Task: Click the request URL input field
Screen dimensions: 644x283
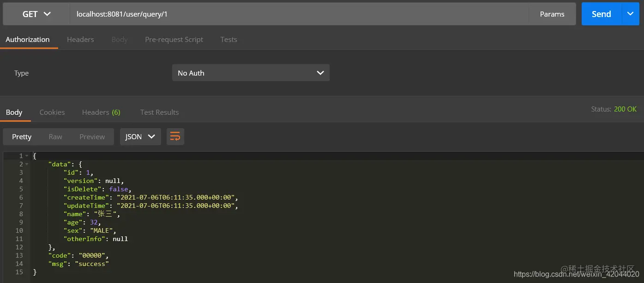Action: coord(299,14)
